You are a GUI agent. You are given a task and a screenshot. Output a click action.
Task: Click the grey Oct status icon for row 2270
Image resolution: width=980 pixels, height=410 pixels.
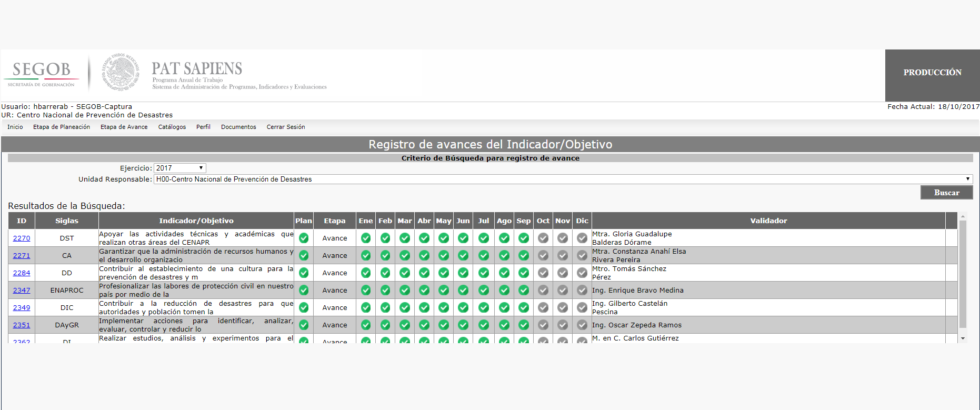pyautogui.click(x=543, y=238)
